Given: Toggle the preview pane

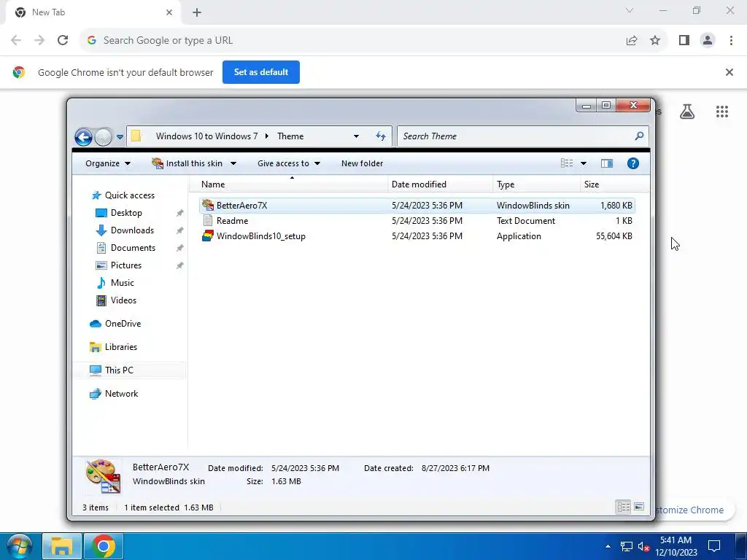Looking at the screenshot, I should pyautogui.click(x=606, y=163).
